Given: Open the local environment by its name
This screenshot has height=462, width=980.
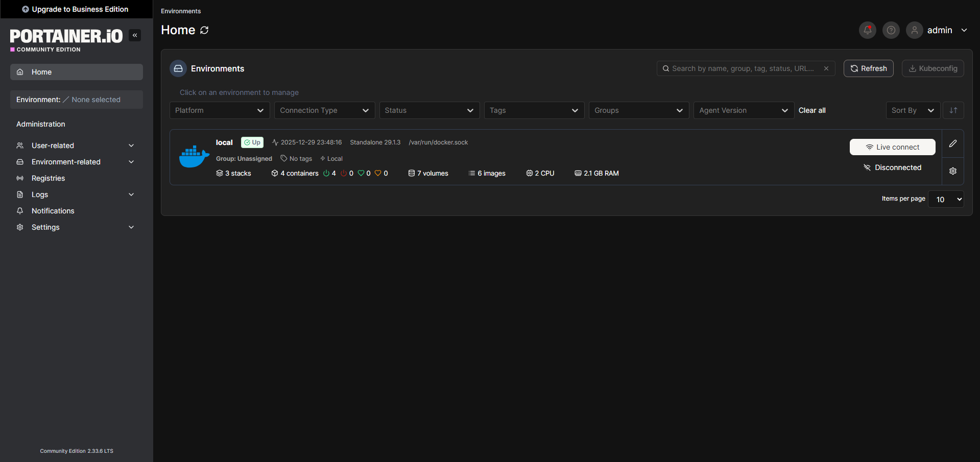Looking at the screenshot, I should point(224,142).
